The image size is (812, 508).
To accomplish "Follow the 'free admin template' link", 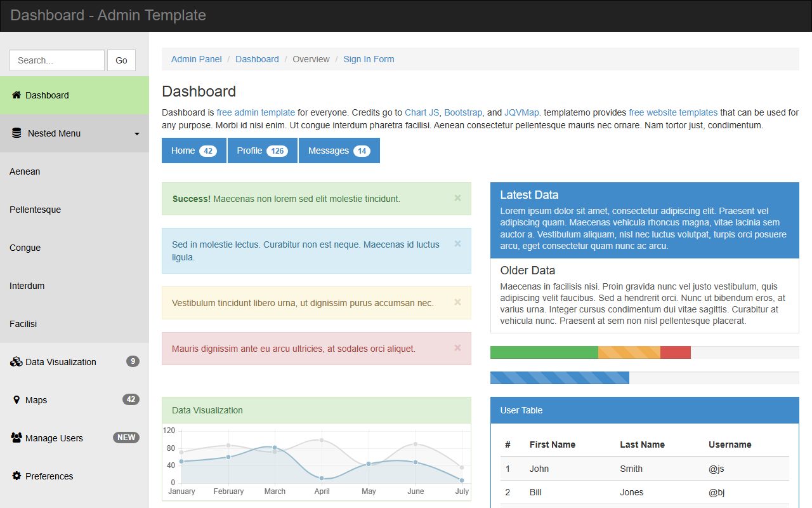I will [x=256, y=112].
